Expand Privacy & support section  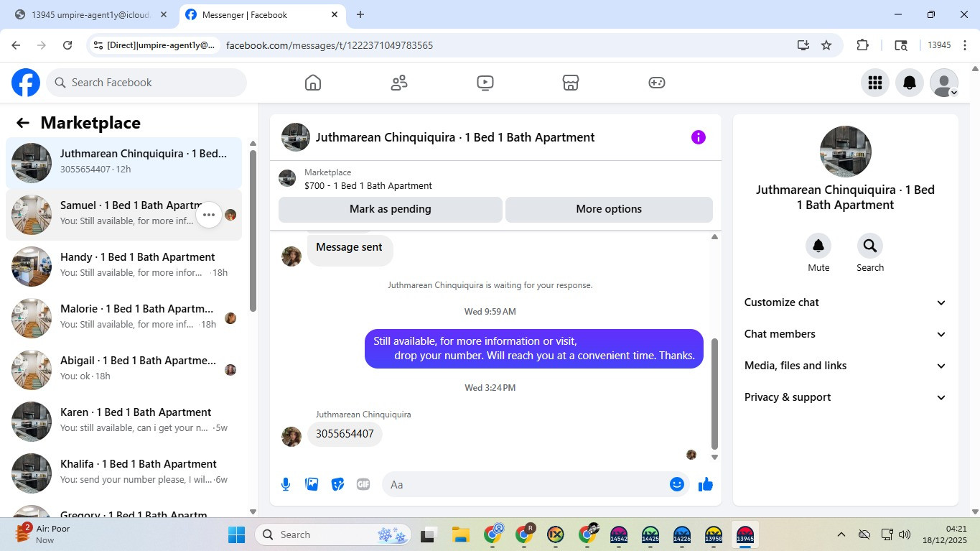click(846, 397)
